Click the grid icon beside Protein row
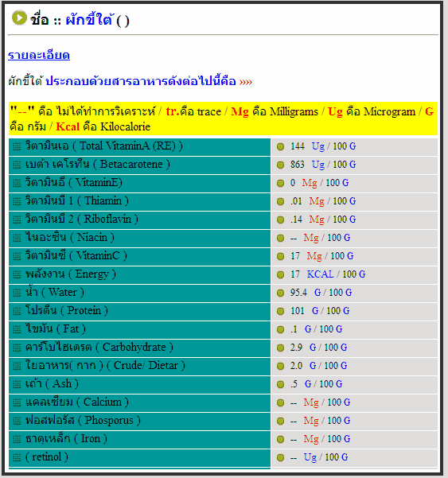Viewport: 448px width, 478px height. (x=17, y=311)
